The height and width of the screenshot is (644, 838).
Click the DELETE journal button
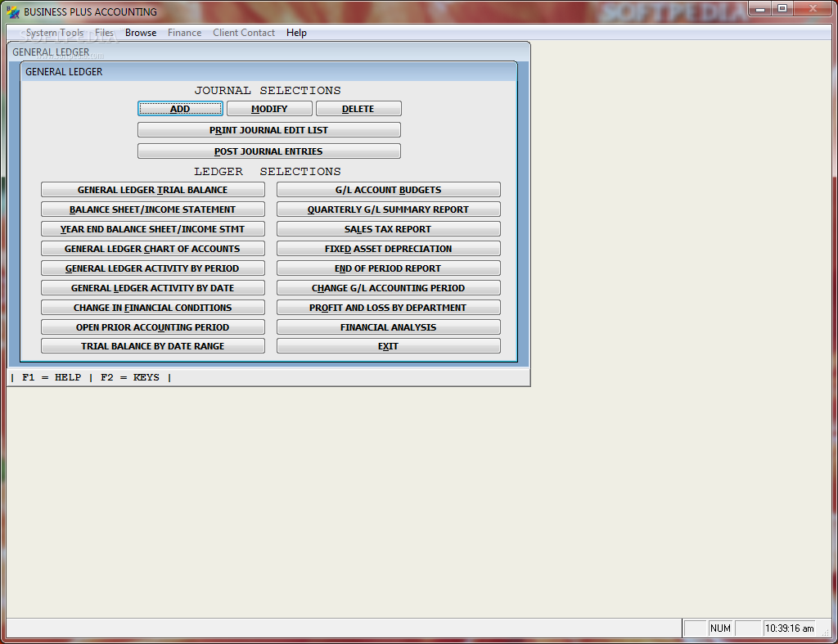click(x=358, y=109)
